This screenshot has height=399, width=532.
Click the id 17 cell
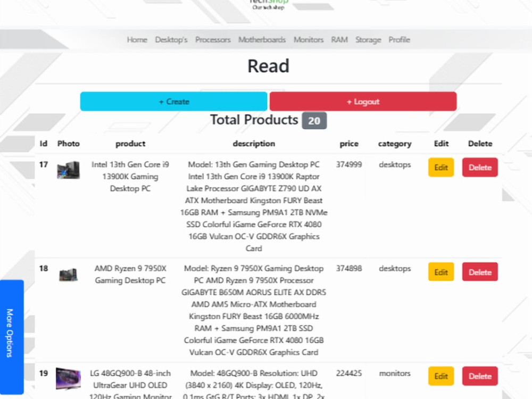(44, 164)
